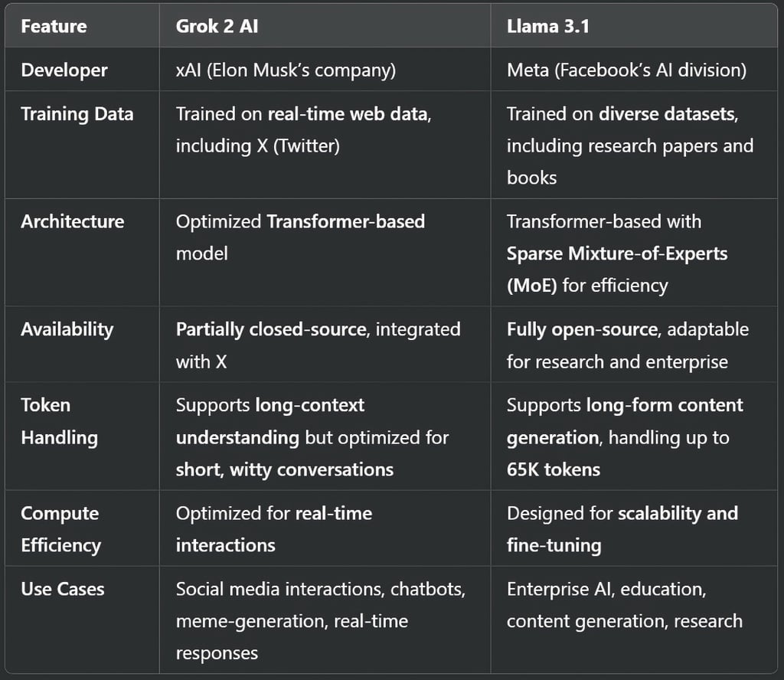The height and width of the screenshot is (680, 784).
Task: Select the Llama 3.1 column header
Action: click(x=548, y=26)
